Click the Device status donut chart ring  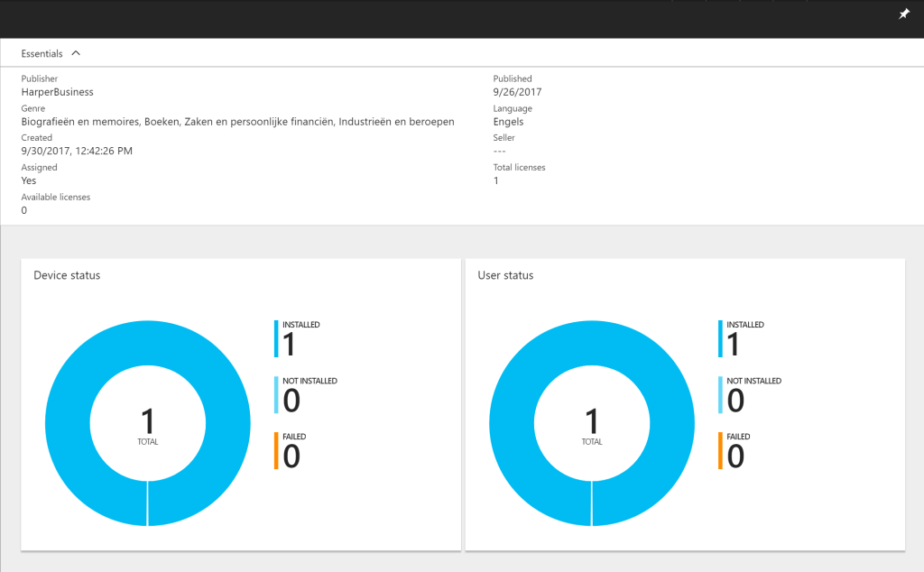[x=68, y=422]
